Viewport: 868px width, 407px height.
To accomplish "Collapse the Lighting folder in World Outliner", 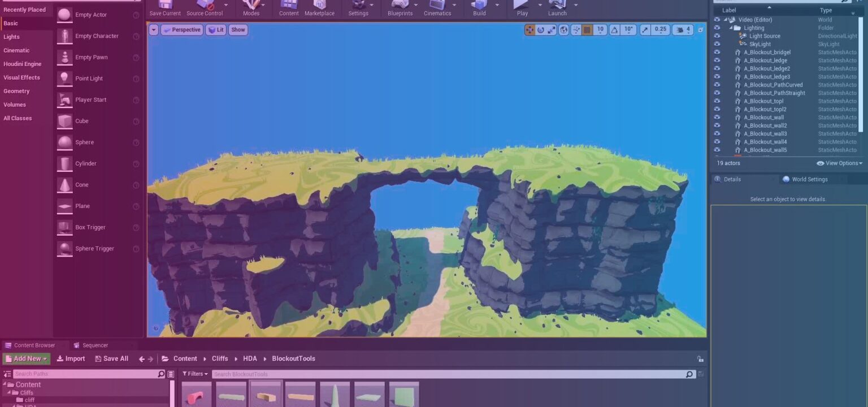I will click(x=731, y=27).
